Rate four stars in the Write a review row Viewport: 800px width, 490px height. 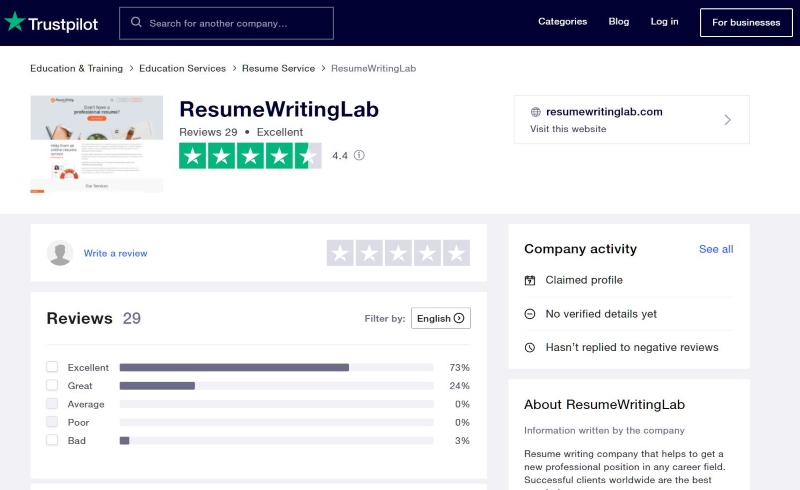click(x=427, y=253)
